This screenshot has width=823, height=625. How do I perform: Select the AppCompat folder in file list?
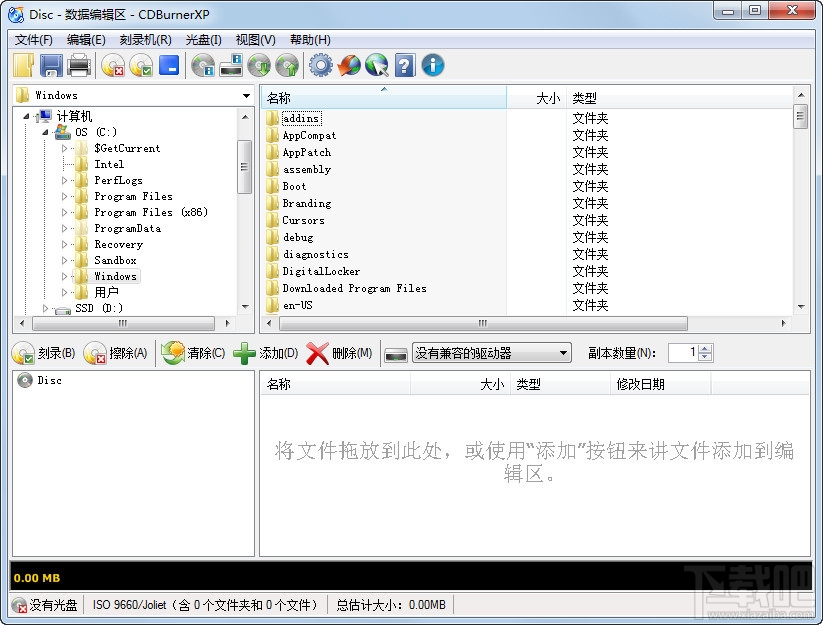[309, 135]
